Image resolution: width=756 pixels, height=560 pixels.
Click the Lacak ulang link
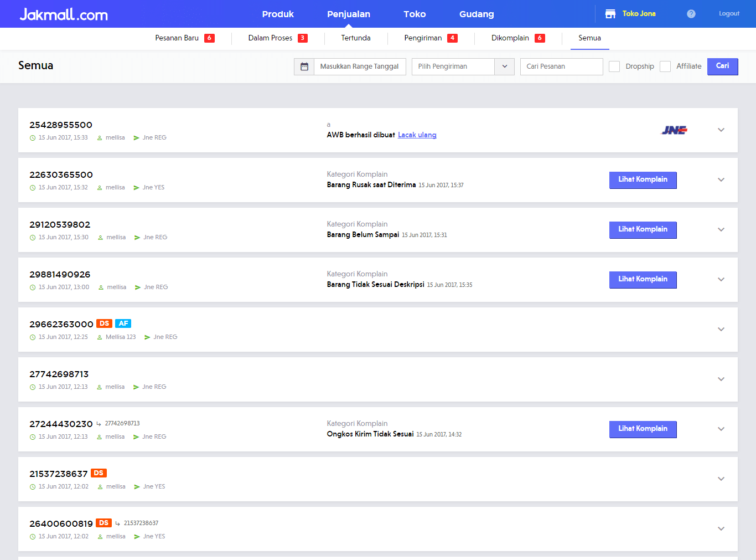417,135
